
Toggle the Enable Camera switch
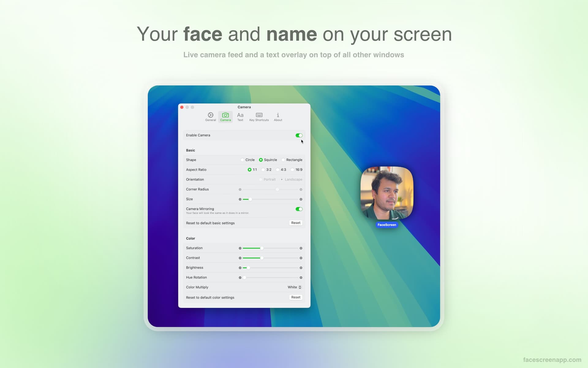(x=299, y=135)
